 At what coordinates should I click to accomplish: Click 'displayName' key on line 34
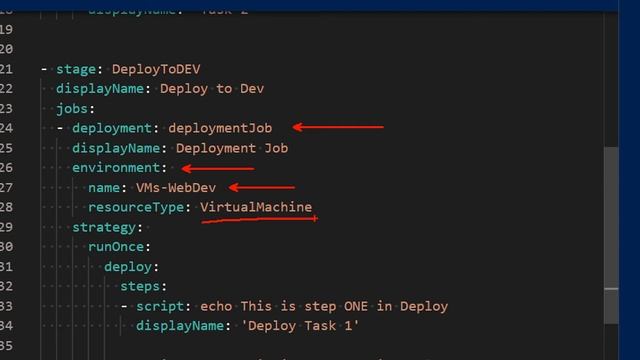click(180, 326)
